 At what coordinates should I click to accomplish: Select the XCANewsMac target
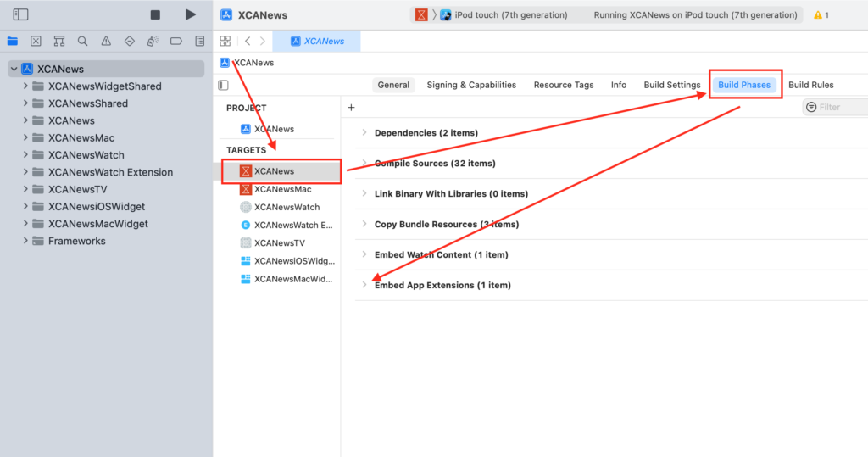pos(275,189)
